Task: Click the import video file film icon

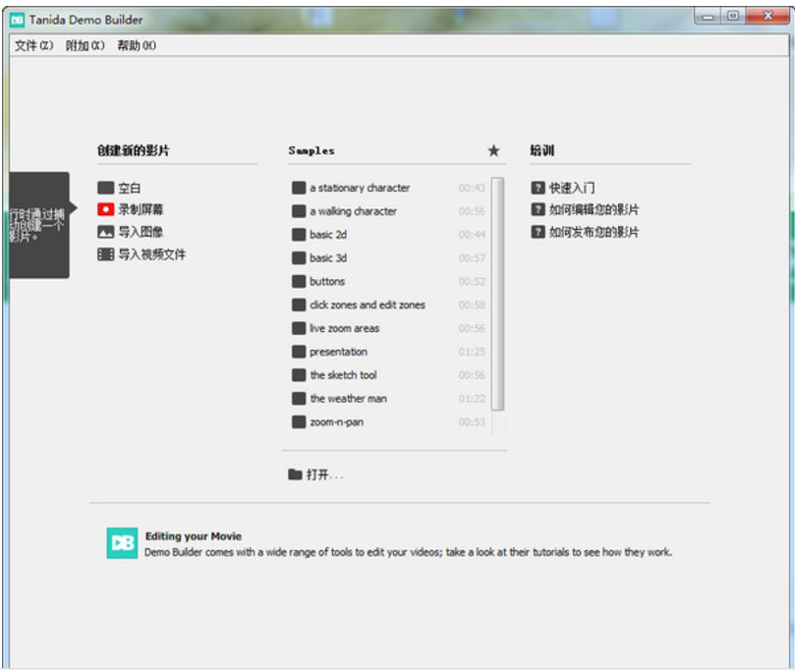Action: tap(105, 254)
